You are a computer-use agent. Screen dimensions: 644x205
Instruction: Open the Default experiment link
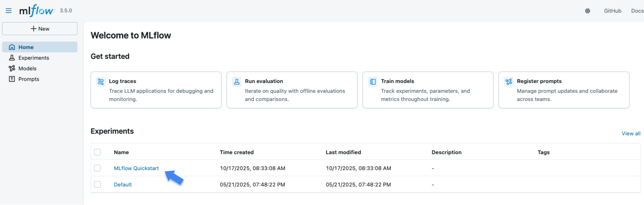123,185
